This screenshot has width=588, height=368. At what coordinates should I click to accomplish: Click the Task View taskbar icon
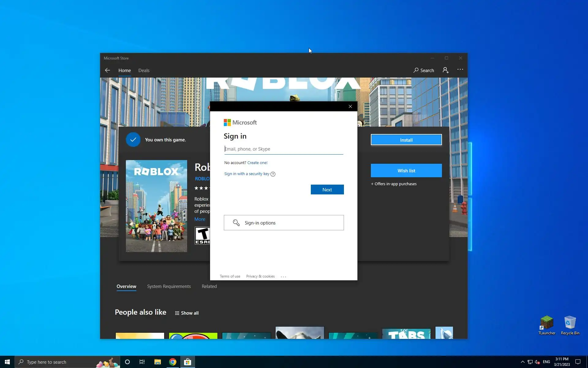142,362
